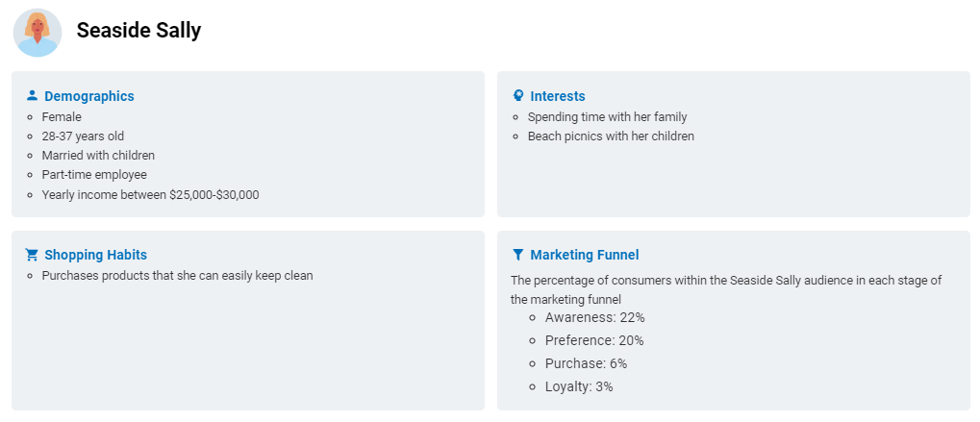Click the Demographics person icon
The height and width of the screenshot is (422, 980).
pyautogui.click(x=32, y=95)
